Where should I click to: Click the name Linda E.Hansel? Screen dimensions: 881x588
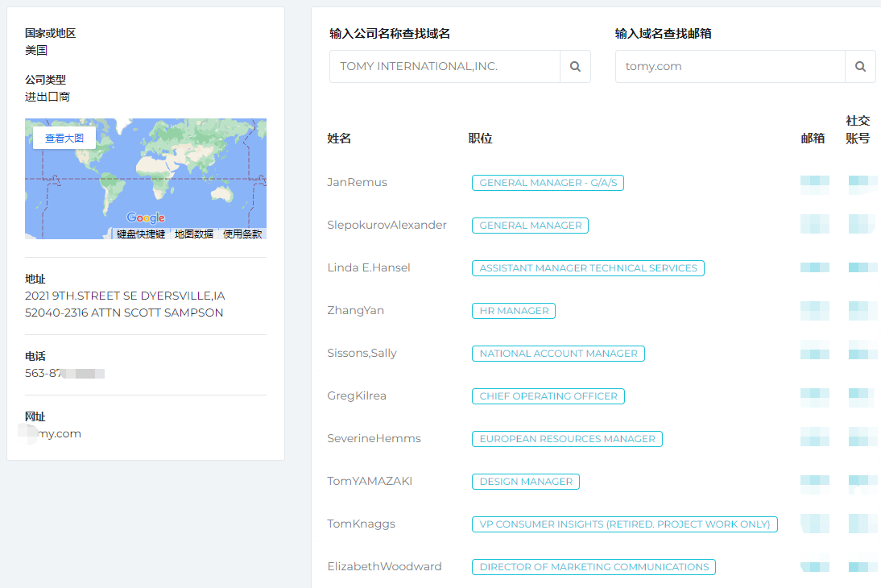click(369, 268)
